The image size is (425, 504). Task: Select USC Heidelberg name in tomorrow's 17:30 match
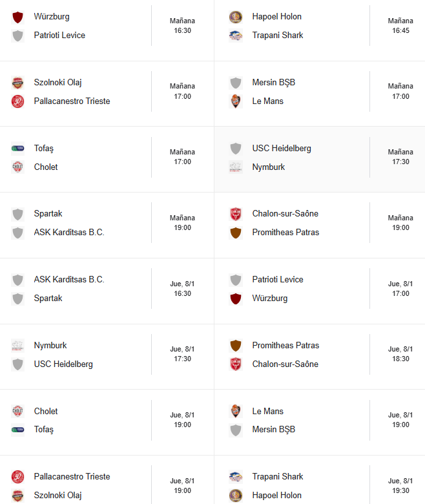(282, 149)
